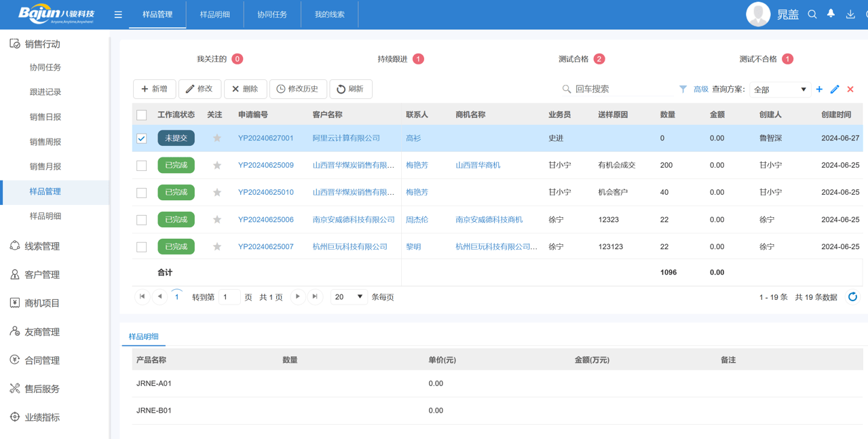Viewport: 868px width, 439px height.
Task: Open the advanced filter funnel icon
Action: click(682, 90)
